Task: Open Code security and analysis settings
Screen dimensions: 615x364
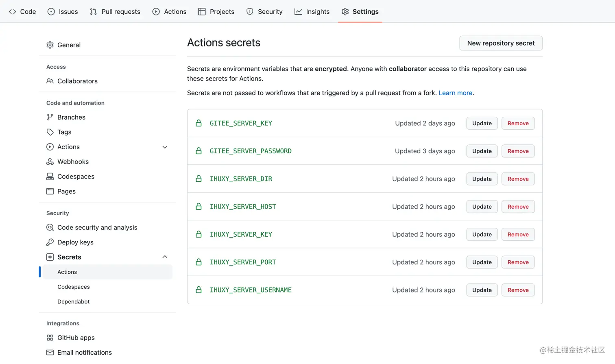Action: pyautogui.click(x=97, y=227)
